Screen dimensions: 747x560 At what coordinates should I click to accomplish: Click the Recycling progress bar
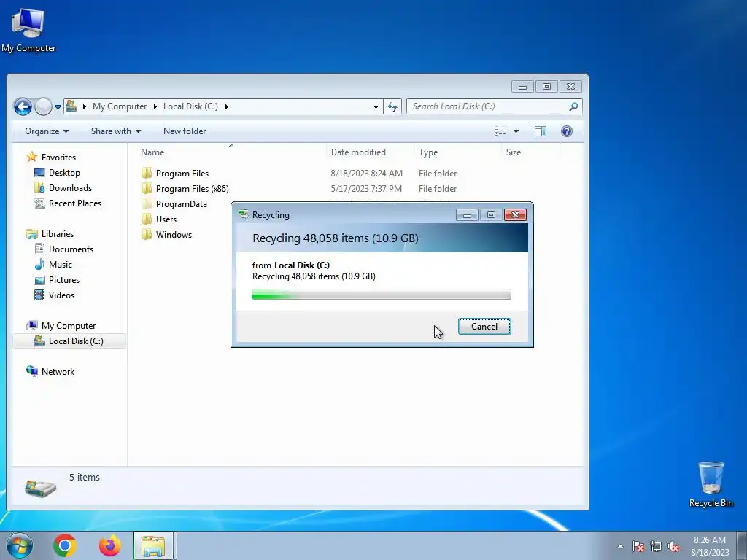(382, 295)
